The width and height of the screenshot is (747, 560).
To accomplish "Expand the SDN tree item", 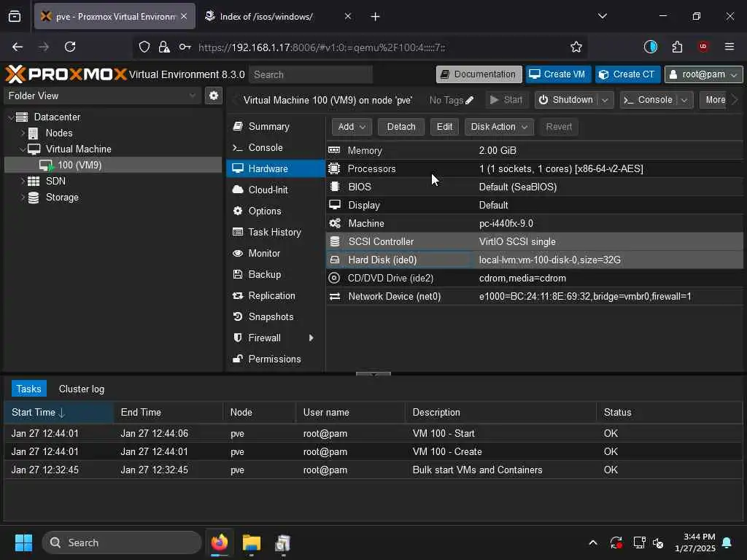I will 23,182.
